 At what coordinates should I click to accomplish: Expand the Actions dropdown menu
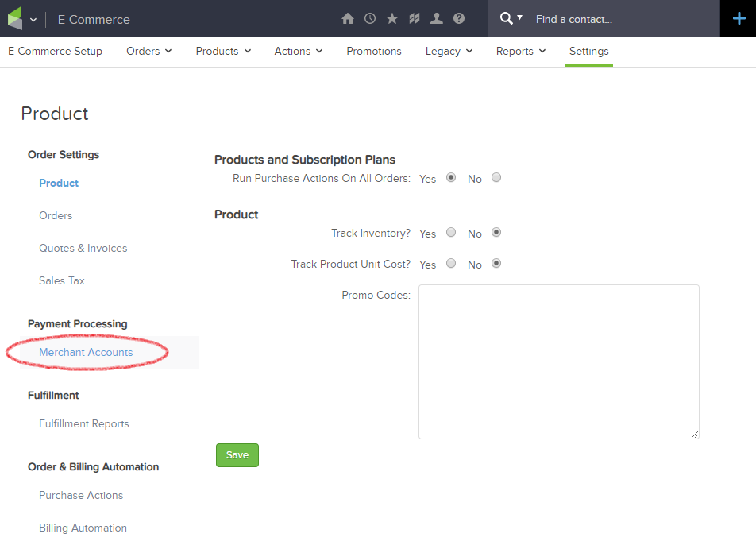[x=299, y=51]
